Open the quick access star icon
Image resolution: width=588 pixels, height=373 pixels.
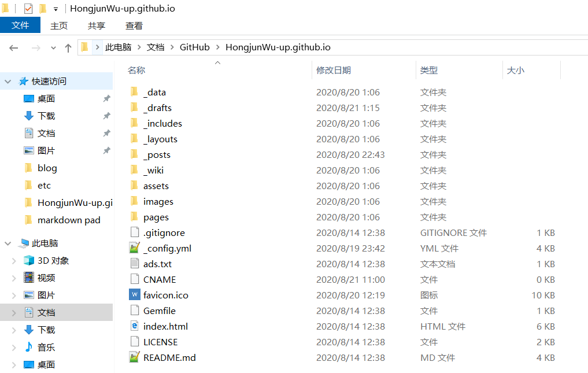pyautogui.click(x=24, y=81)
